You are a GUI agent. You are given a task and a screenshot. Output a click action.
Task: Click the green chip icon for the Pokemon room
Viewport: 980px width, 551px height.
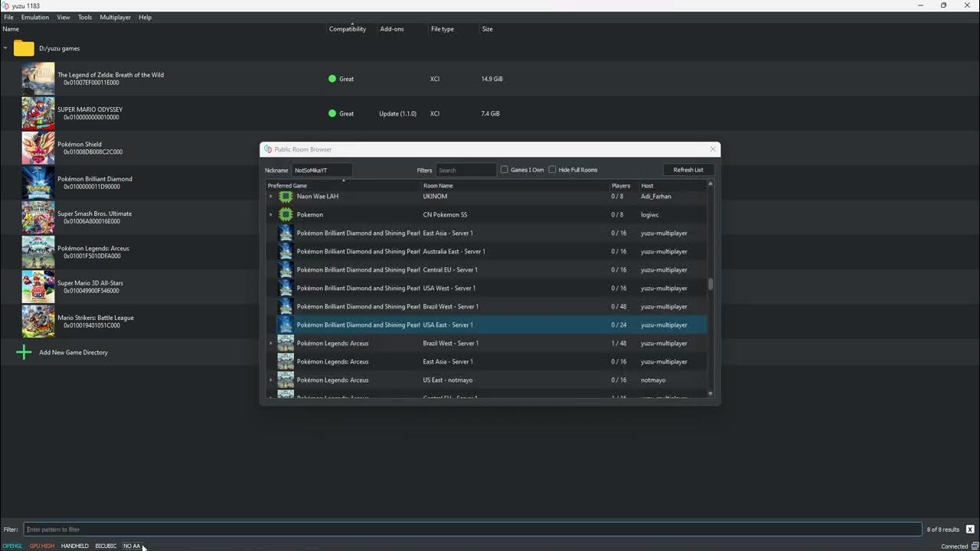(286, 214)
